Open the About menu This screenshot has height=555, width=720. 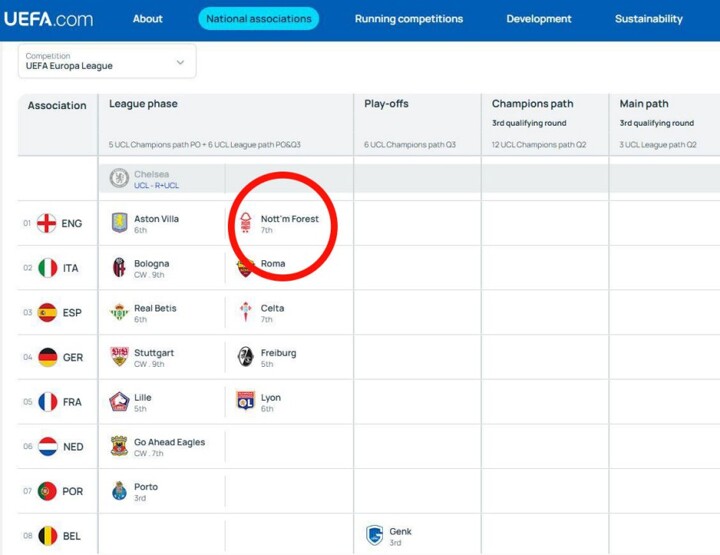coord(148,19)
